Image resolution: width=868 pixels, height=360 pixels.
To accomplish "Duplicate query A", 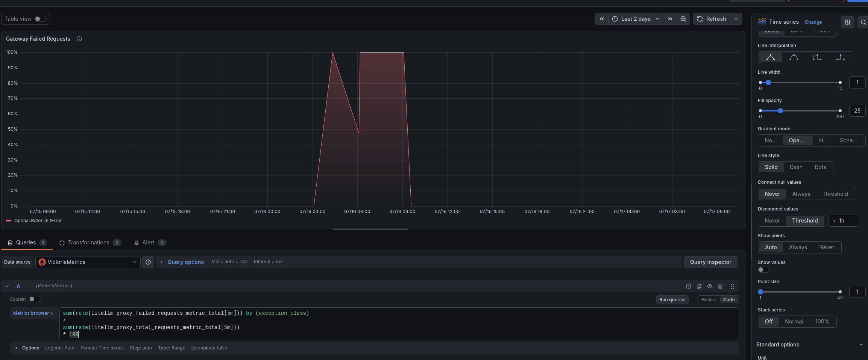I will [699, 286].
